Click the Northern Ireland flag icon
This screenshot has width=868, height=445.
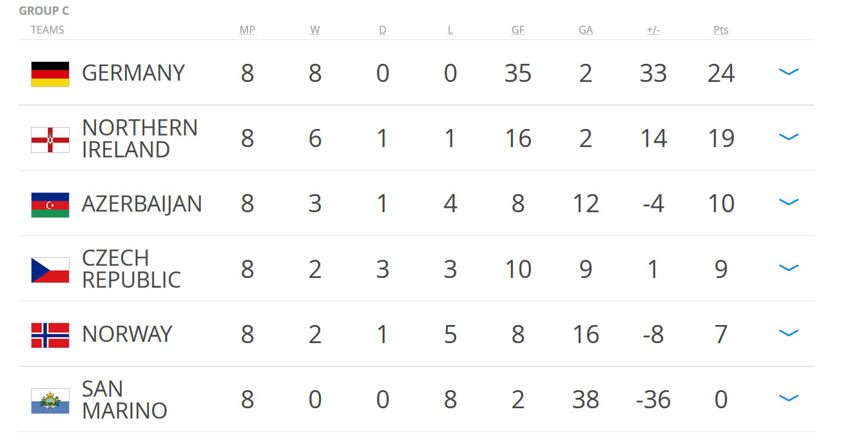pos(50,139)
